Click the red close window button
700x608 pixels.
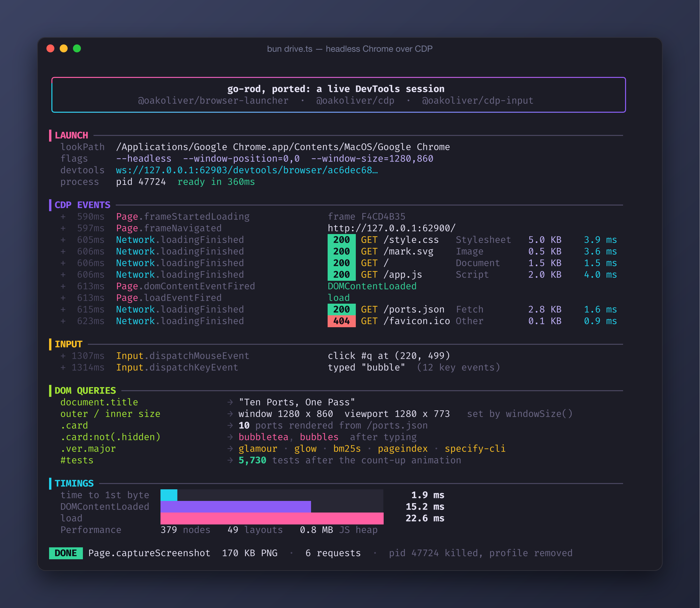point(50,48)
